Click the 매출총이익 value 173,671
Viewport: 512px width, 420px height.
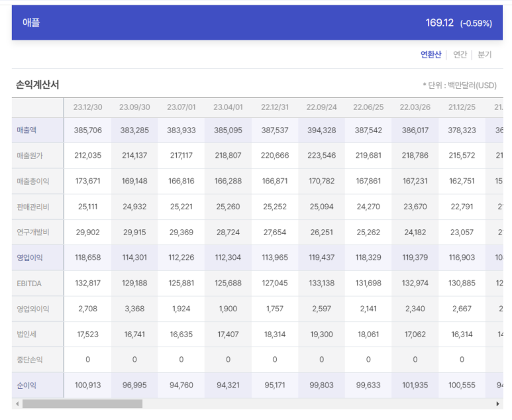tap(88, 181)
